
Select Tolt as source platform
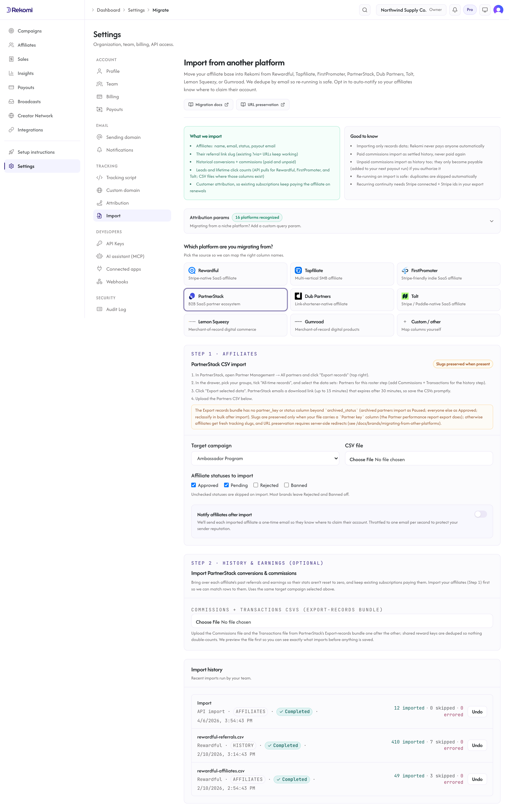448,300
